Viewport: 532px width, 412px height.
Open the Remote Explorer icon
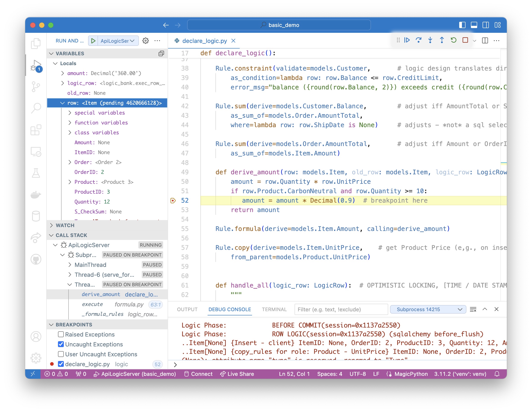point(36,152)
